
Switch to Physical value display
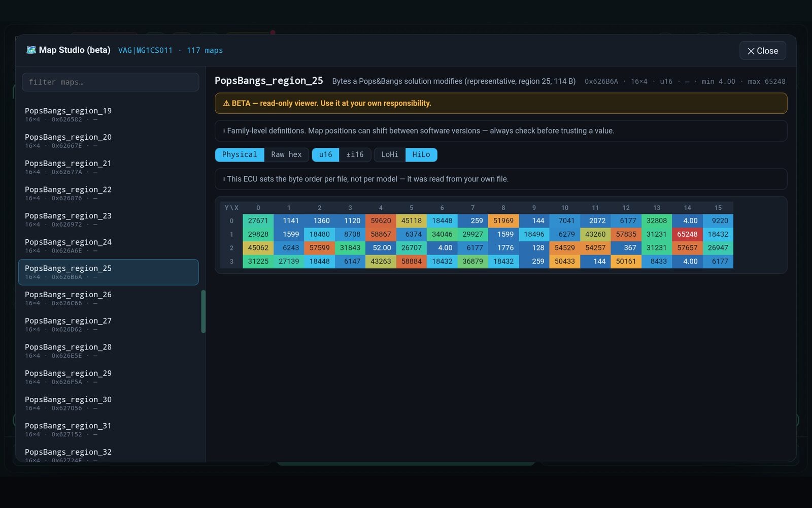click(x=240, y=154)
